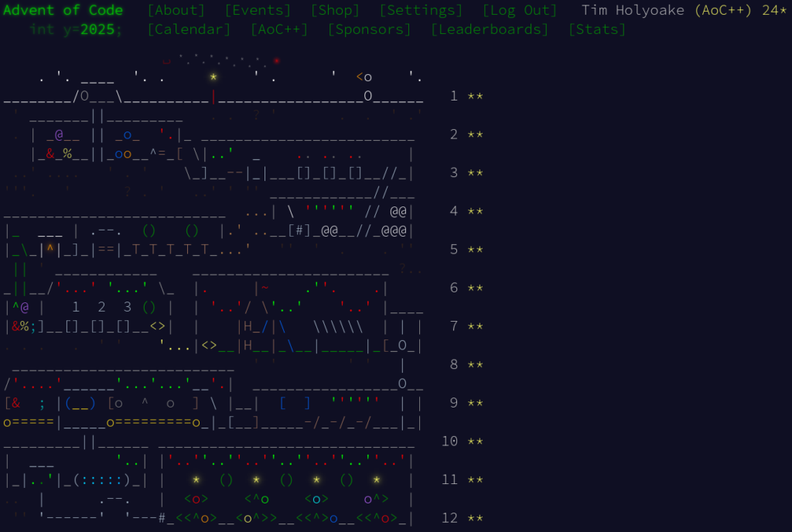Click the stars beside Day 4

(476, 211)
